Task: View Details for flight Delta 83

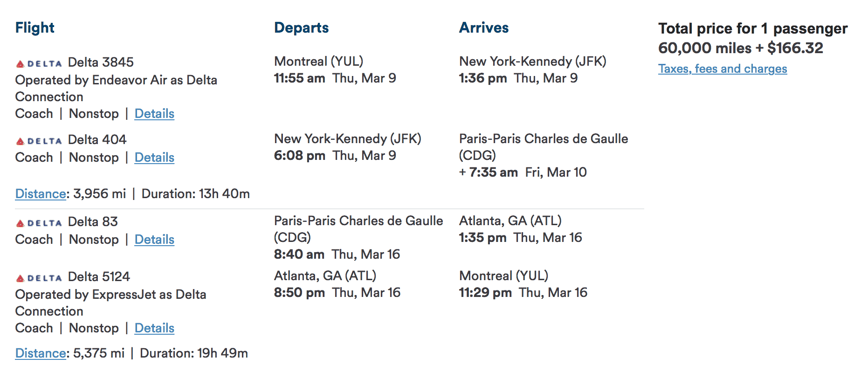Action: [154, 239]
